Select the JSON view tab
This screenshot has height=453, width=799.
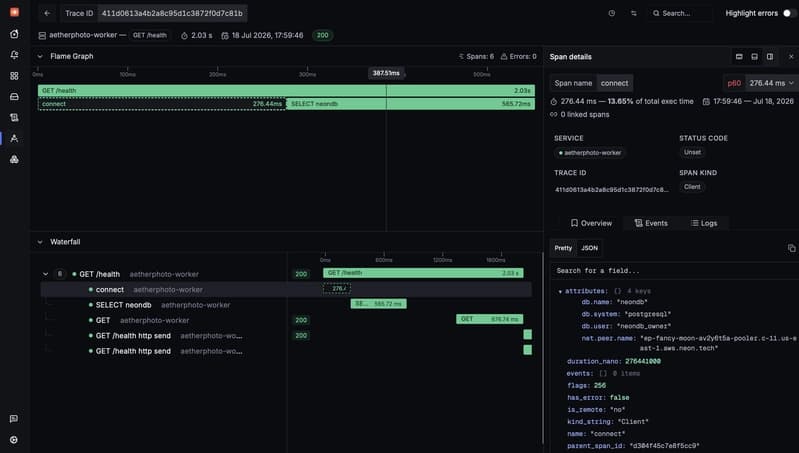coord(590,248)
